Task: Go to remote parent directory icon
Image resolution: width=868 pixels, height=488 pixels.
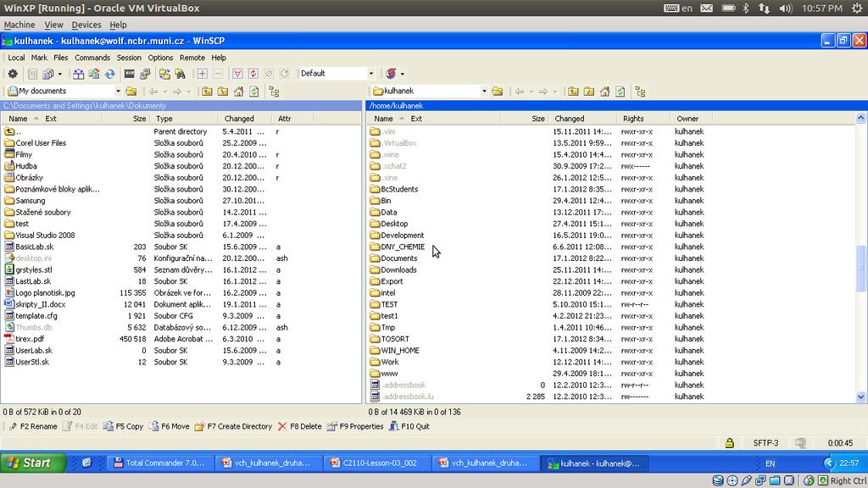Action: pyautogui.click(x=573, y=91)
